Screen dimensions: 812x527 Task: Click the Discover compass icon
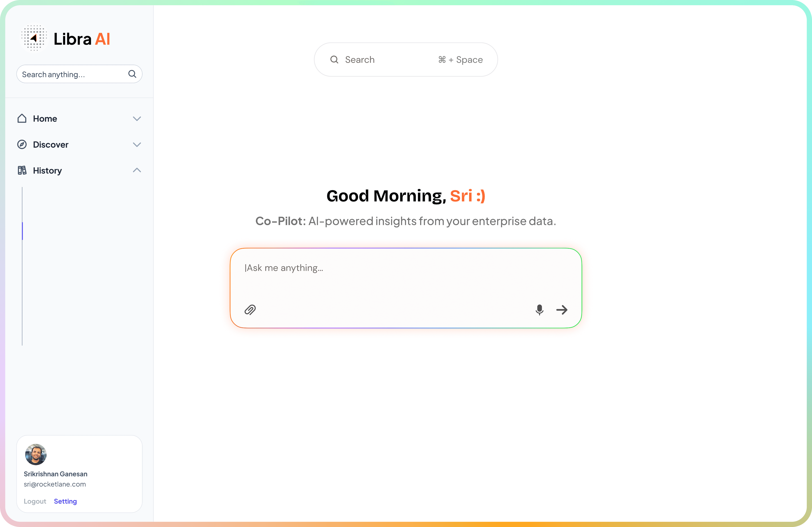pos(22,145)
